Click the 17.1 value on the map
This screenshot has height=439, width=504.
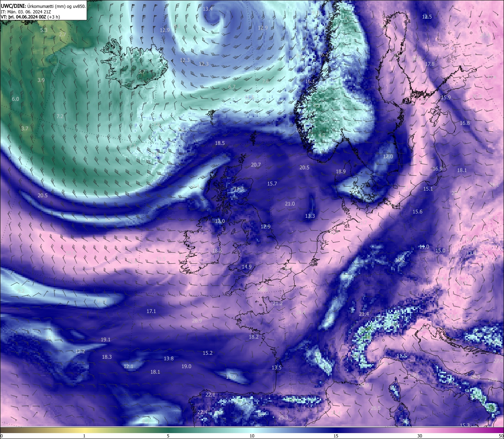(x=151, y=311)
